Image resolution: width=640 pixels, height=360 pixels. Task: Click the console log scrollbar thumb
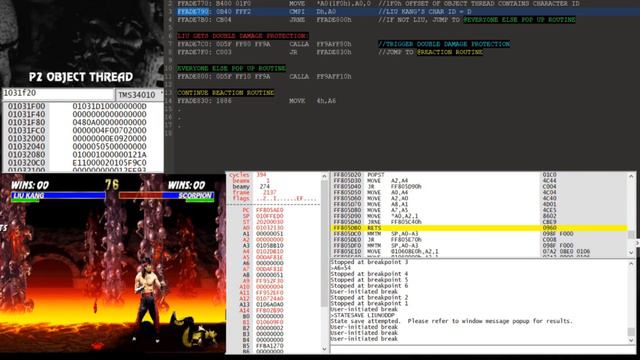tap(631, 331)
